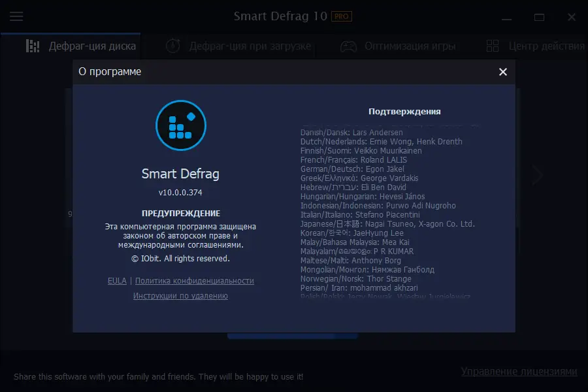Close the Smart Defrag window

[572, 17]
